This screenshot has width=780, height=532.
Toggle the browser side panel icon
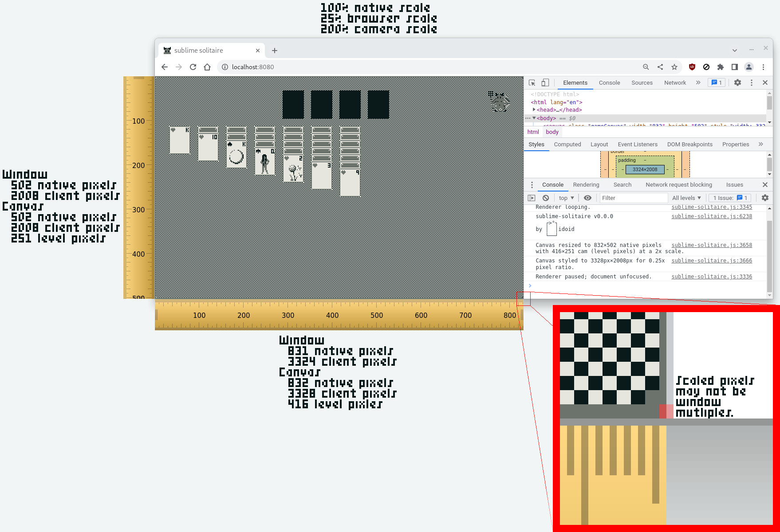pos(735,67)
